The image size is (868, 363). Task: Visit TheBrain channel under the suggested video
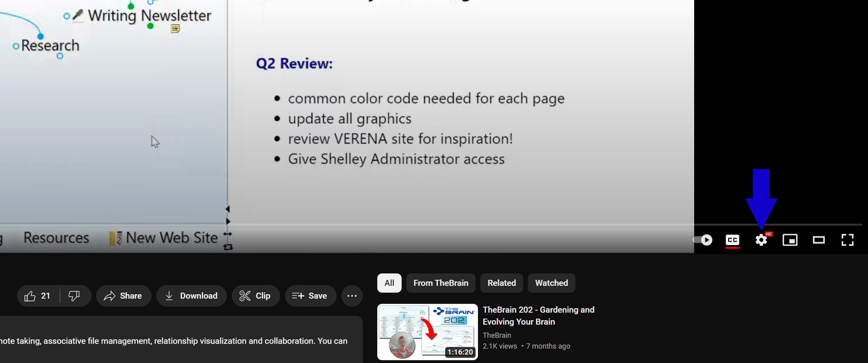pyautogui.click(x=497, y=335)
